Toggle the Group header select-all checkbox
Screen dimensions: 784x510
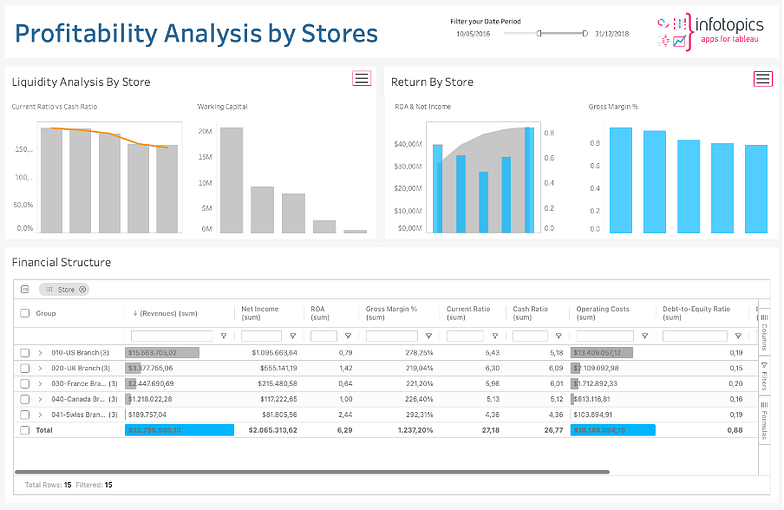(x=25, y=313)
